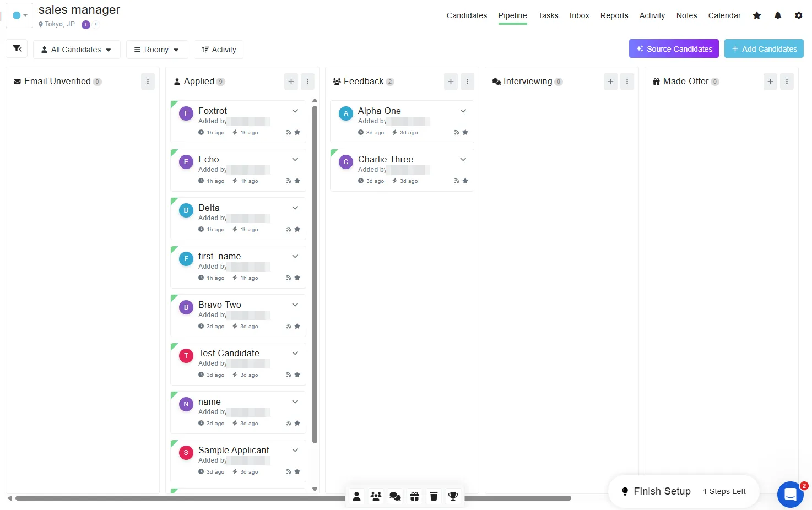Viewport: 812px width, 510px height.
Task: Expand the Delta card chevron
Action: 295,208
